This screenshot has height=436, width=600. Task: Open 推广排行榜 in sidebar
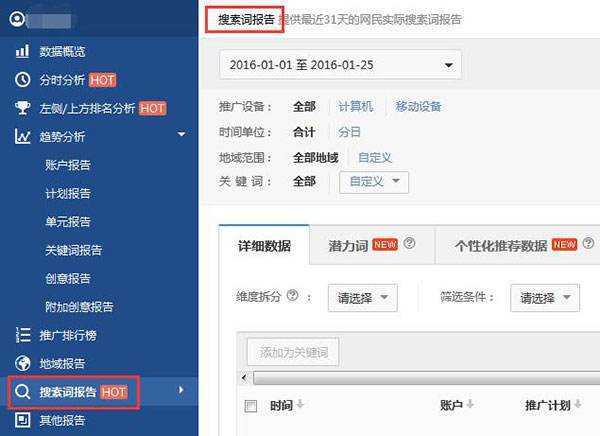coord(68,335)
